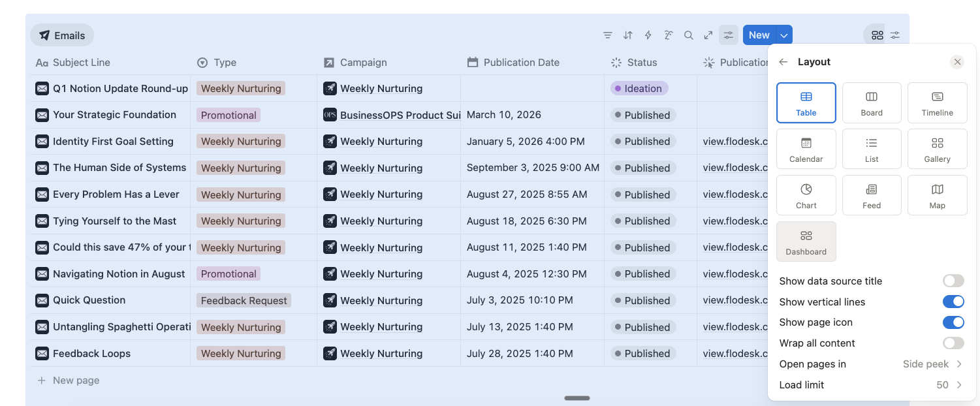This screenshot has height=406, width=980.
Task: Click the search icon in the database toolbar
Action: 689,35
